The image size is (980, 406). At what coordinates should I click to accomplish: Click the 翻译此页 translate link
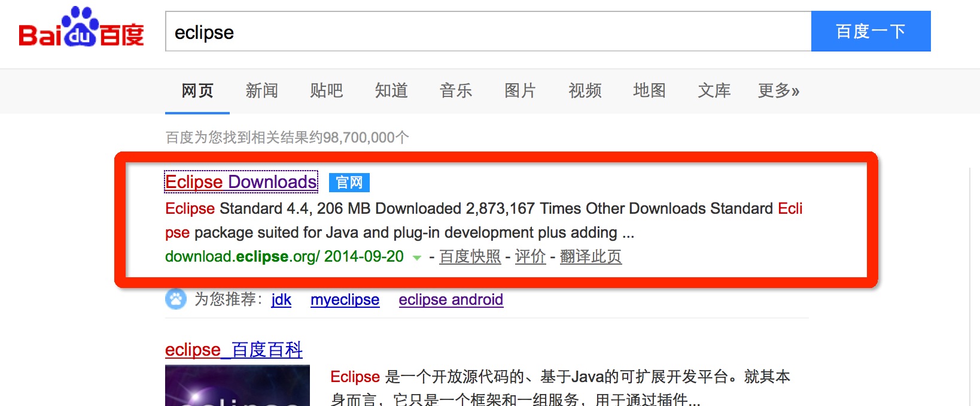[591, 257]
